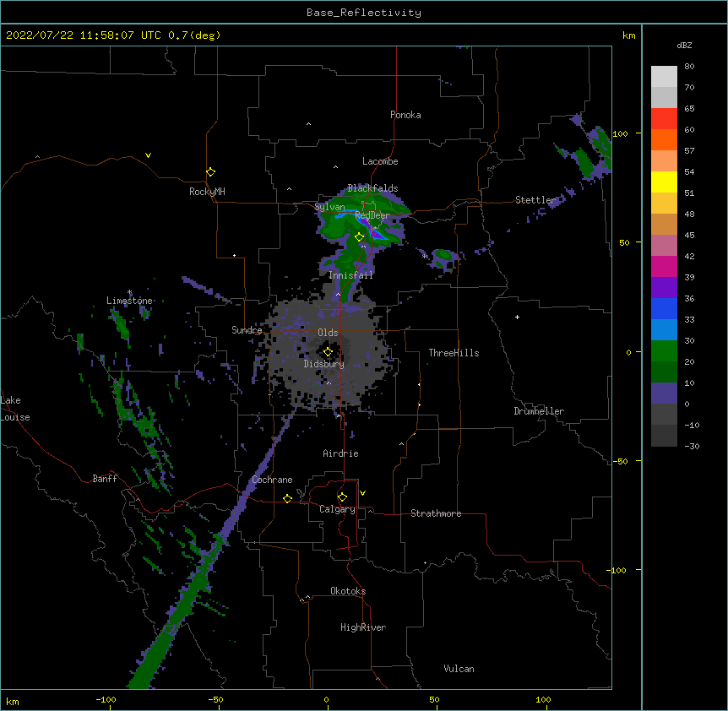This screenshot has width=728, height=711.
Task: Click the timestamp 2022/07/22 11:58:07 UTC
Action: (84, 35)
